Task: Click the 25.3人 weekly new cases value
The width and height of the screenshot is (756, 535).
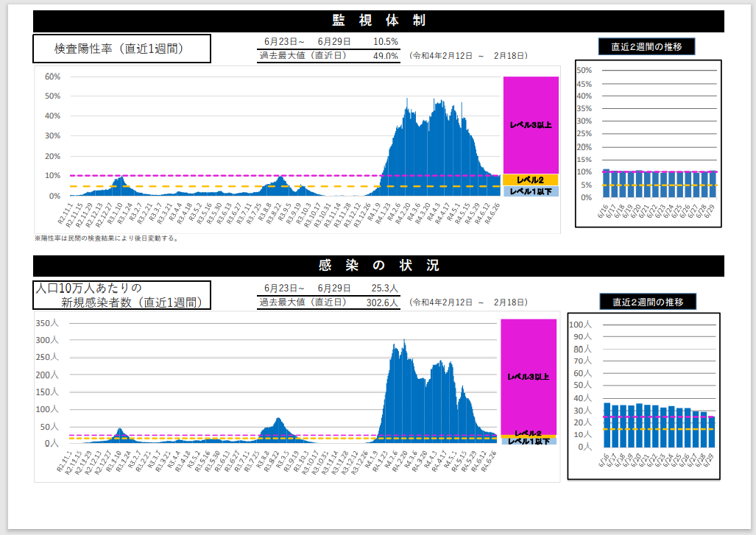Action: (385, 288)
